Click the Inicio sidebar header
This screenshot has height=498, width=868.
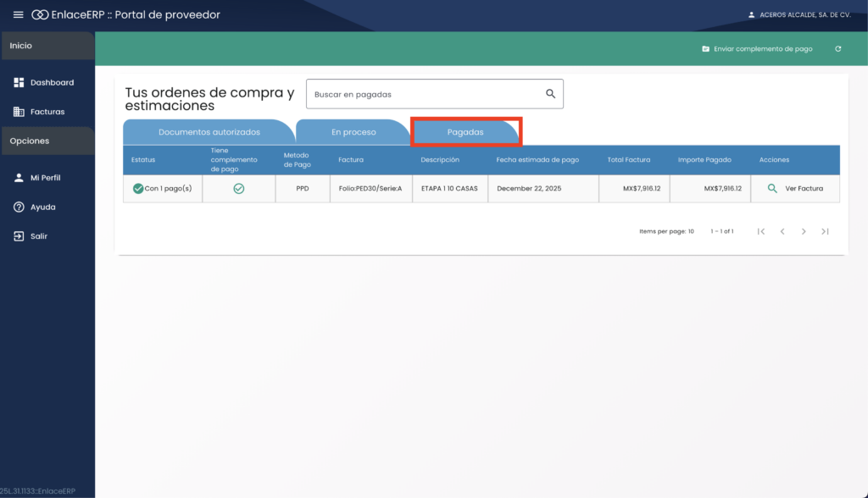point(47,46)
